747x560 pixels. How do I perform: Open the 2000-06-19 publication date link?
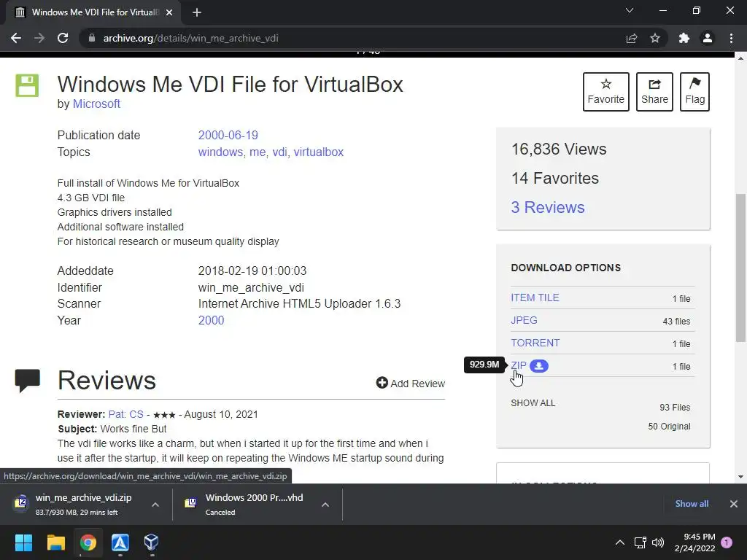pos(228,135)
